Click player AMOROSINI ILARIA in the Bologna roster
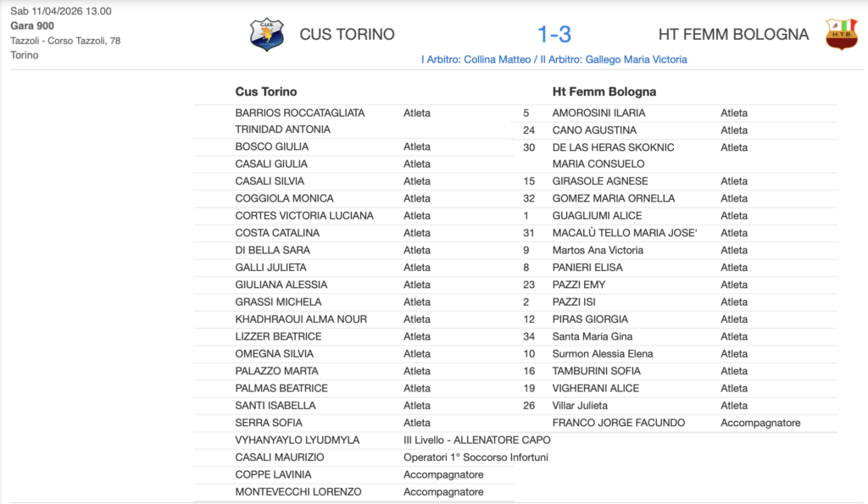 point(598,113)
